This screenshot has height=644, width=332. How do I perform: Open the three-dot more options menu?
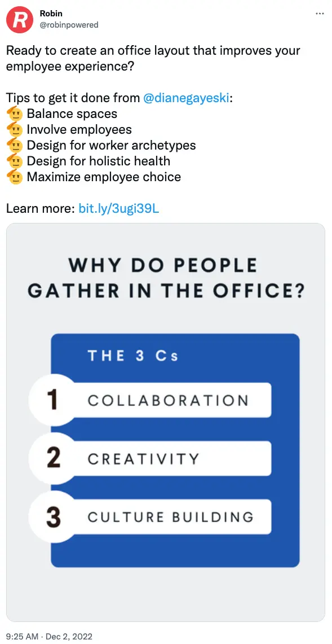(x=320, y=14)
